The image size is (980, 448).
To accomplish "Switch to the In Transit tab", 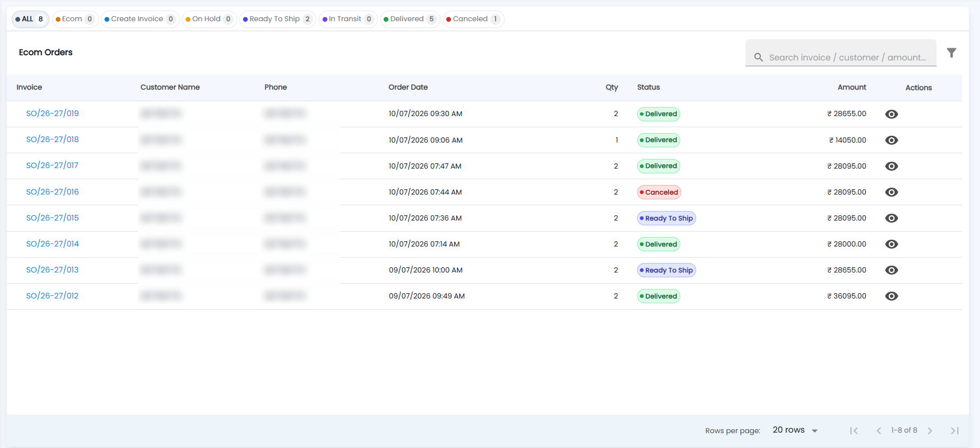I will (x=348, y=19).
